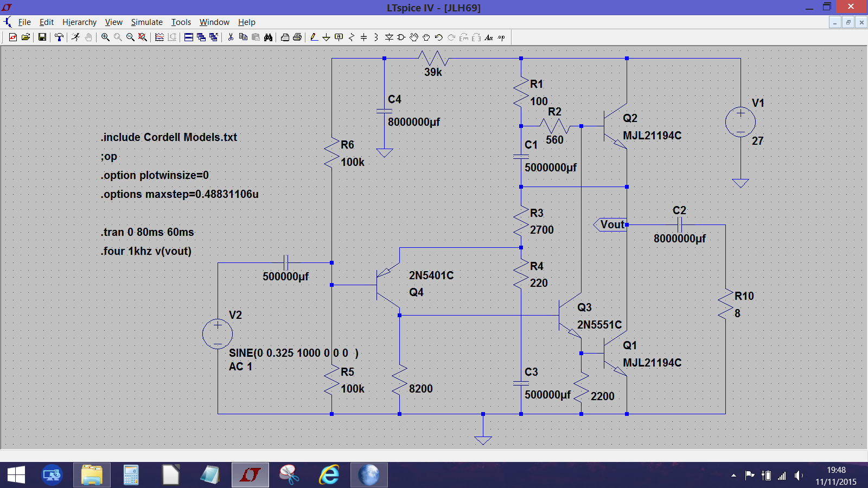Save the schematic with the floppy icon
This screenshot has width=868, height=488.
tap(42, 37)
